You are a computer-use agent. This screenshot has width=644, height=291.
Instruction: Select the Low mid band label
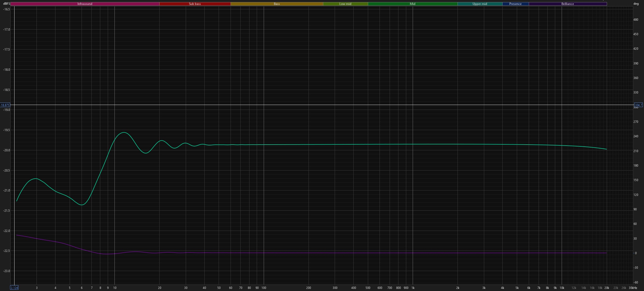pyautogui.click(x=345, y=4)
